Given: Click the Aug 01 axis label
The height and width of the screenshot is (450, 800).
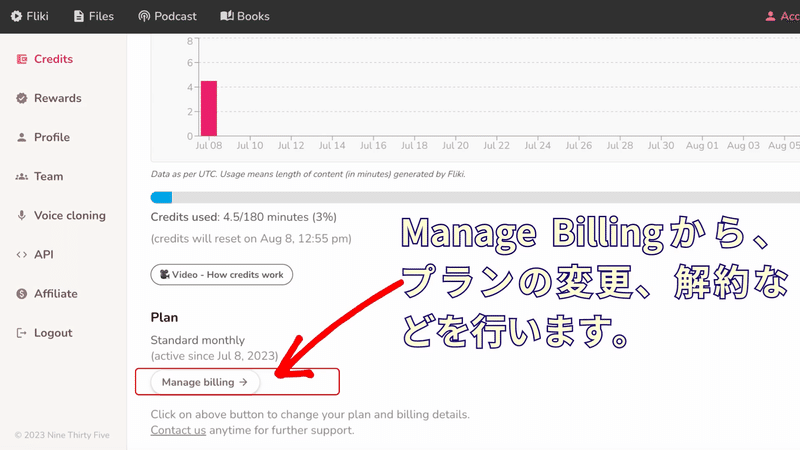Looking at the screenshot, I should [702, 145].
